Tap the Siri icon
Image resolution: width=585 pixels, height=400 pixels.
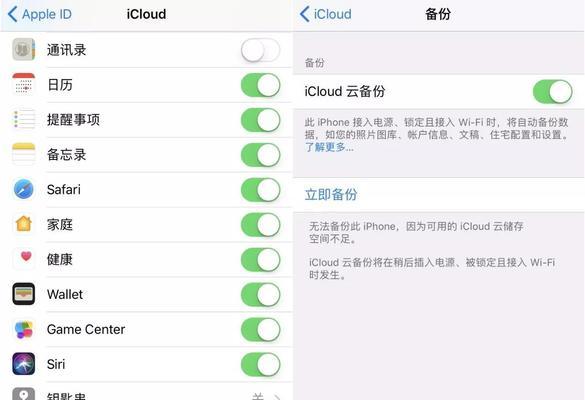tap(24, 364)
